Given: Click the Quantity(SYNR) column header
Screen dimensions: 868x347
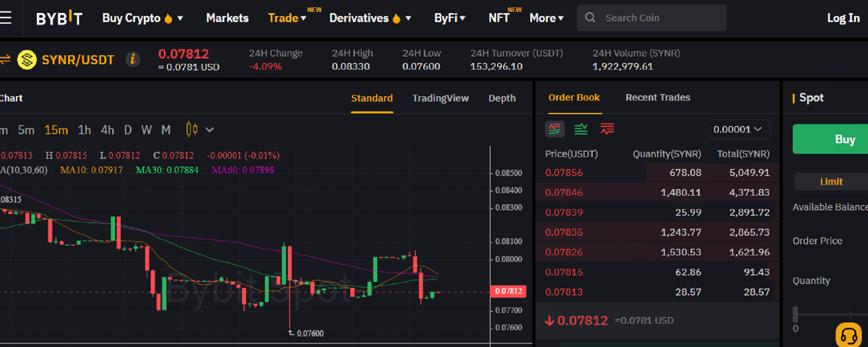Looking at the screenshot, I should (x=667, y=154).
